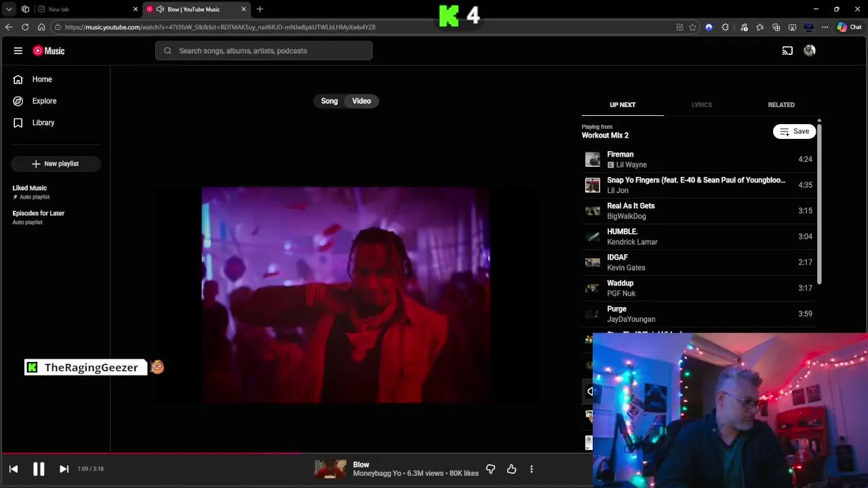Screen dimensions: 868x488
Task: Open the media control toolbar icon
Action: tap(744, 27)
